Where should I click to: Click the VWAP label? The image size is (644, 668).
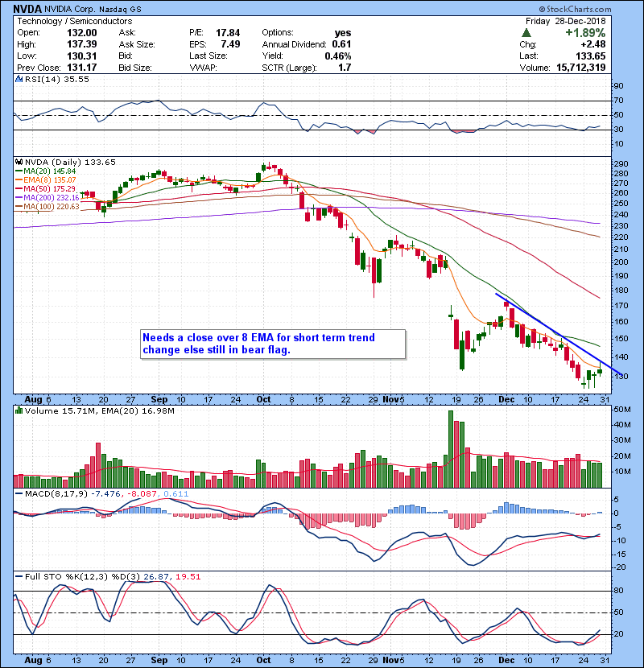tap(204, 68)
